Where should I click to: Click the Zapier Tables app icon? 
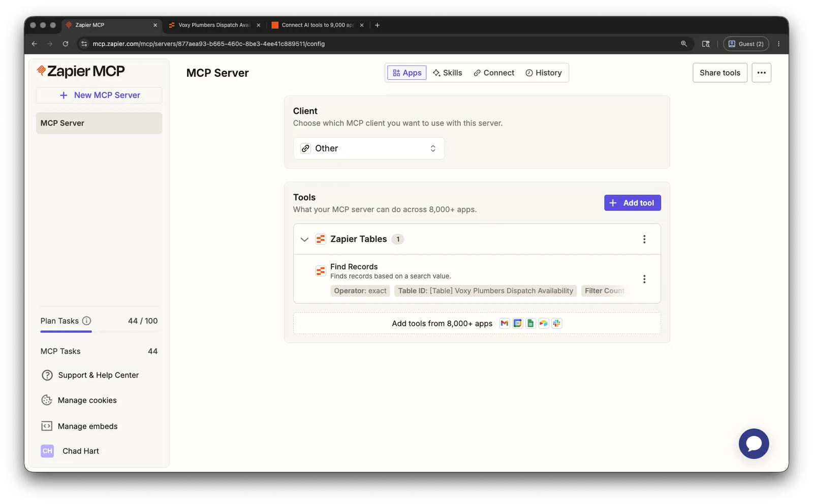[x=321, y=239]
